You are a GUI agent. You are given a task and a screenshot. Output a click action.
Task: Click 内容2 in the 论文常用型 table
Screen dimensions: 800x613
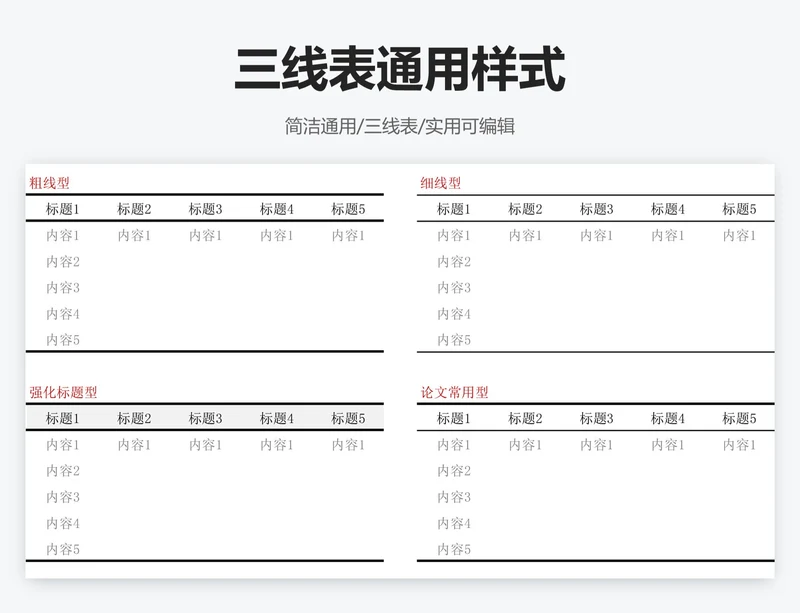(x=454, y=471)
